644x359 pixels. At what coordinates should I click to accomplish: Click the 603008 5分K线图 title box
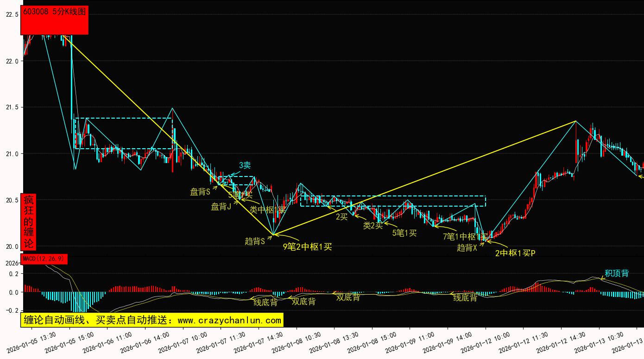[54, 19]
